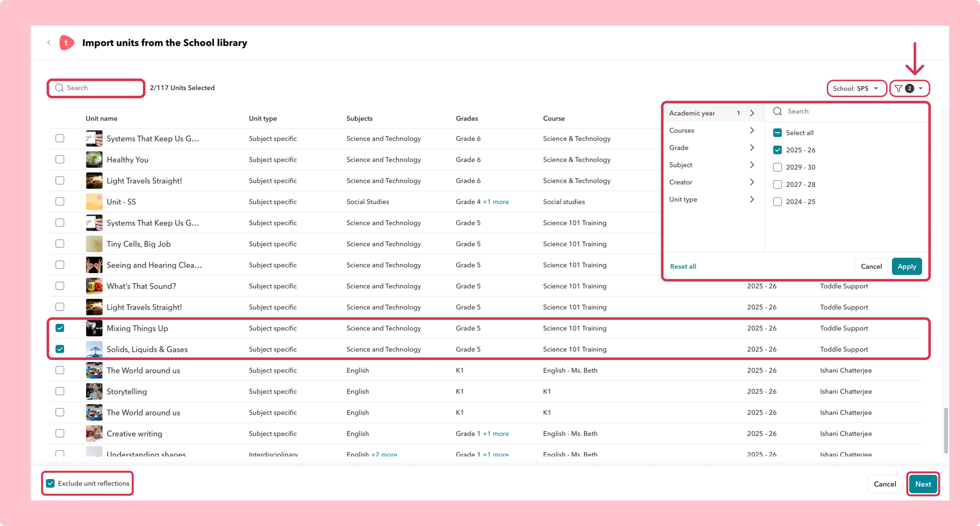The height and width of the screenshot is (526, 980).
Task: Click the unit list vertical scrollbar
Action: click(x=945, y=430)
